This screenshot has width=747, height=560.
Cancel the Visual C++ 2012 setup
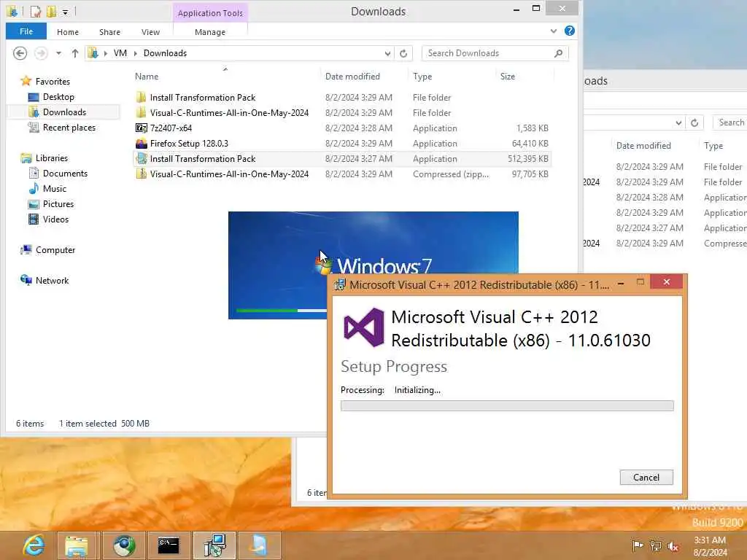point(646,477)
